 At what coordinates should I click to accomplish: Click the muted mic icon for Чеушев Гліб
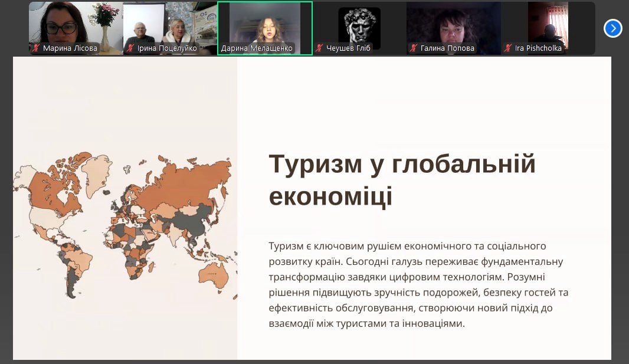pyautogui.click(x=319, y=48)
